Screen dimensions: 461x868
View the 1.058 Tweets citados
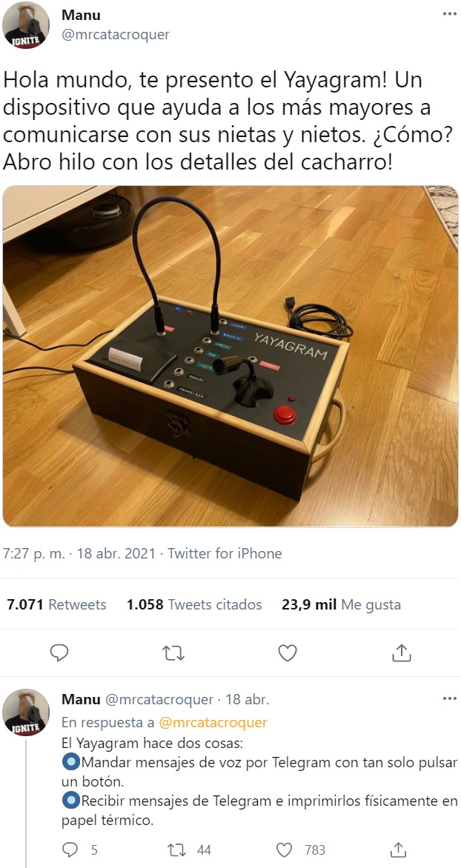tap(194, 604)
